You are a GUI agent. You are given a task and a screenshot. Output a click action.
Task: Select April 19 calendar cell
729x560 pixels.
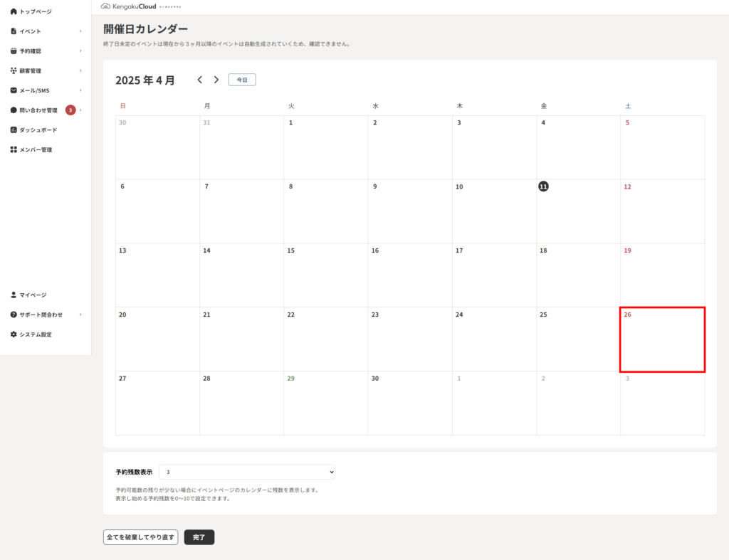coord(663,275)
